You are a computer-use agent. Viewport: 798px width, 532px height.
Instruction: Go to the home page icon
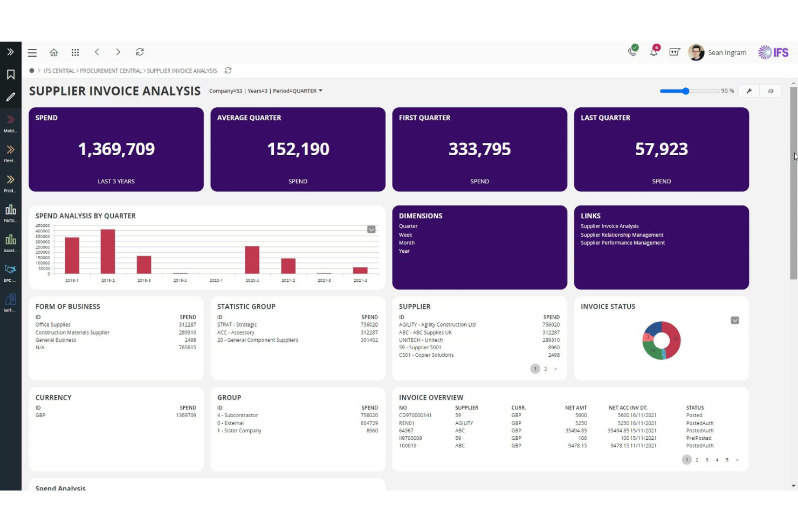(54, 52)
